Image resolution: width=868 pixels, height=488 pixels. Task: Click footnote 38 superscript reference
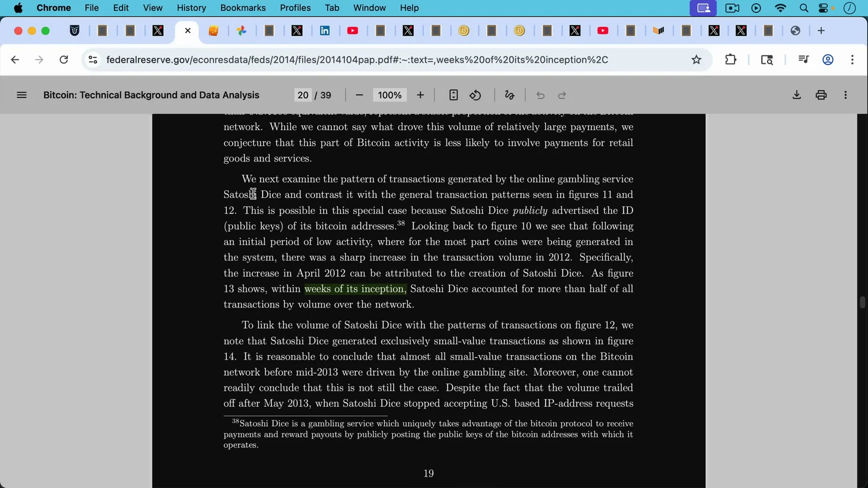[401, 223]
